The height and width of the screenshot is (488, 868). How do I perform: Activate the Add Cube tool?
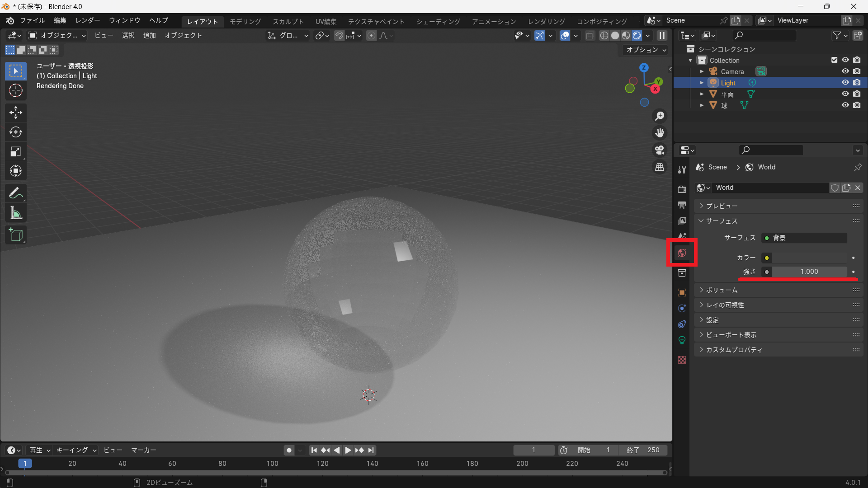coord(16,235)
